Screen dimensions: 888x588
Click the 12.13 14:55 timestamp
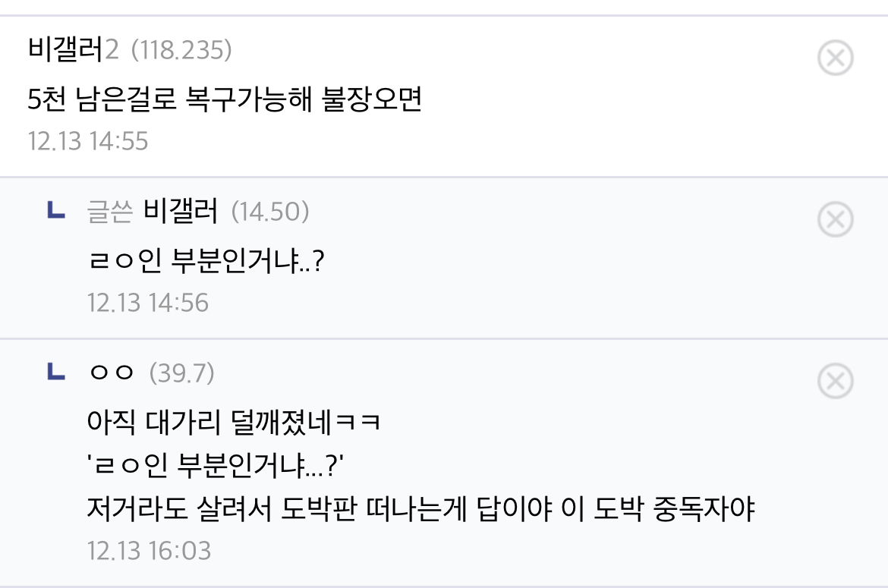click(x=88, y=141)
